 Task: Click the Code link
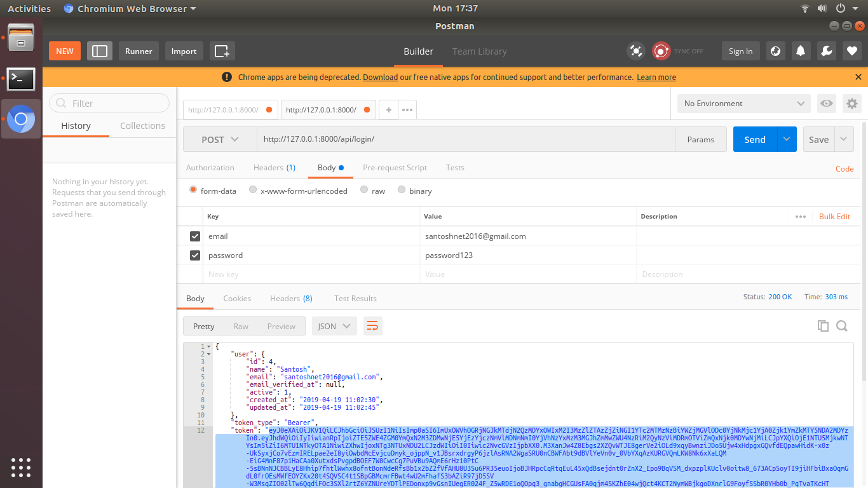[x=844, y=168]
